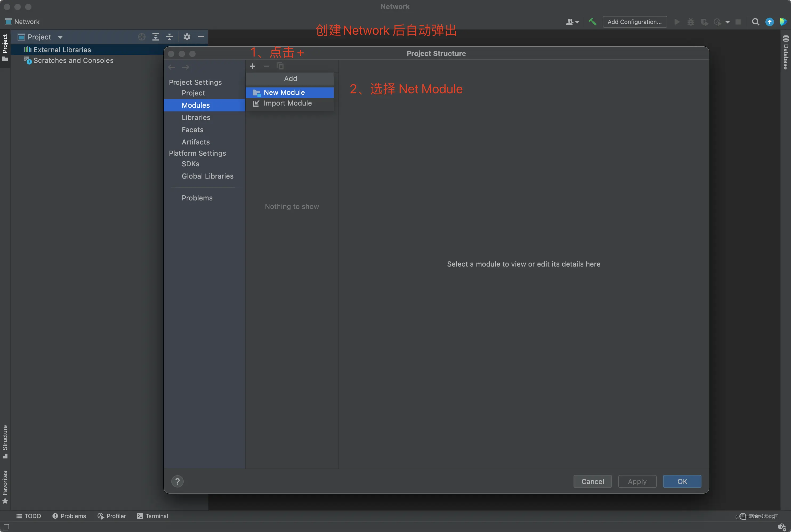Open the profiler run options dropdown arrow
The width and height of the screenshot is (791, 532).
tap(727, 22)
